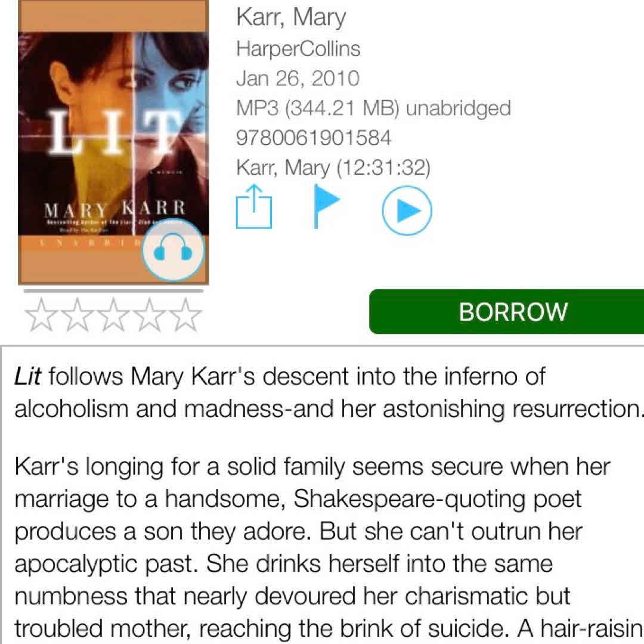644x644 pixels.
Task: Rate the book one star
Action: (x=41, y=315)
